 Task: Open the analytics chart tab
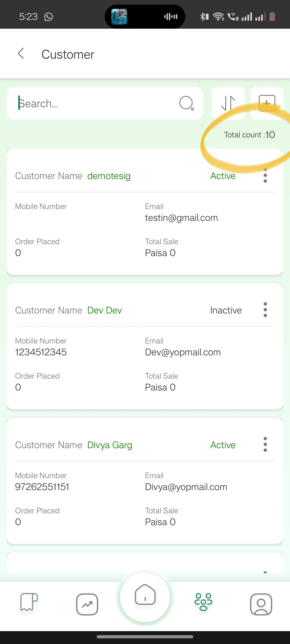click(x=87, y=604)
